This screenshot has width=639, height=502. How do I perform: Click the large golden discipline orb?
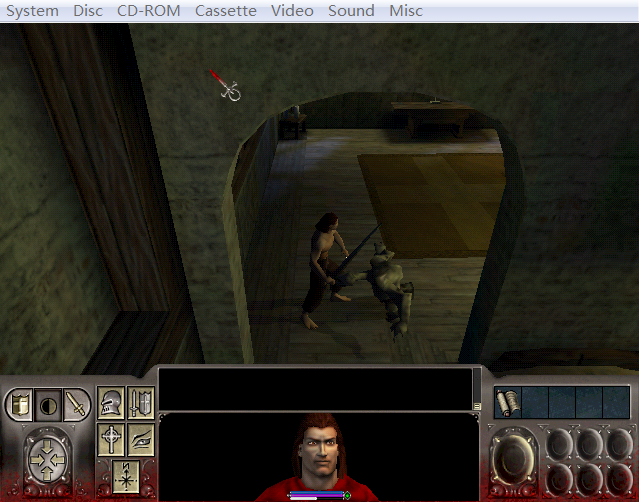[513, 460]
